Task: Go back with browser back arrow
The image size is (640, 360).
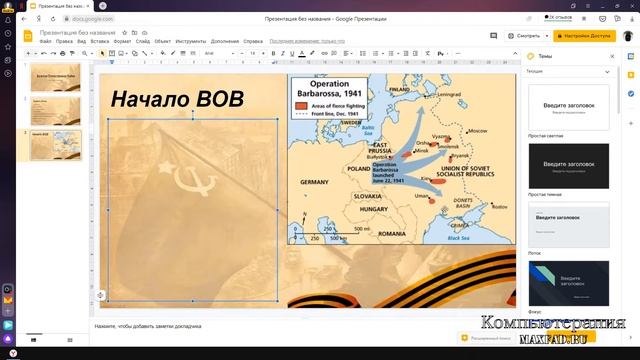Action: tap(24, 19)
